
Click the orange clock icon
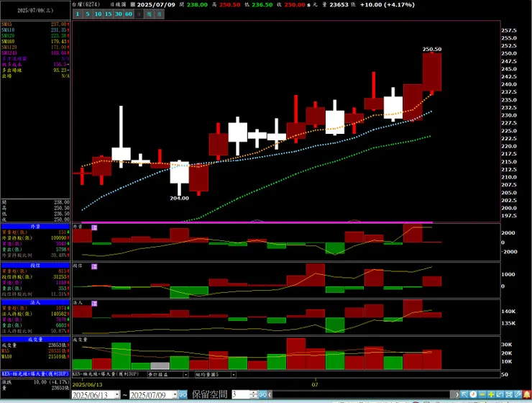[473, 394]
